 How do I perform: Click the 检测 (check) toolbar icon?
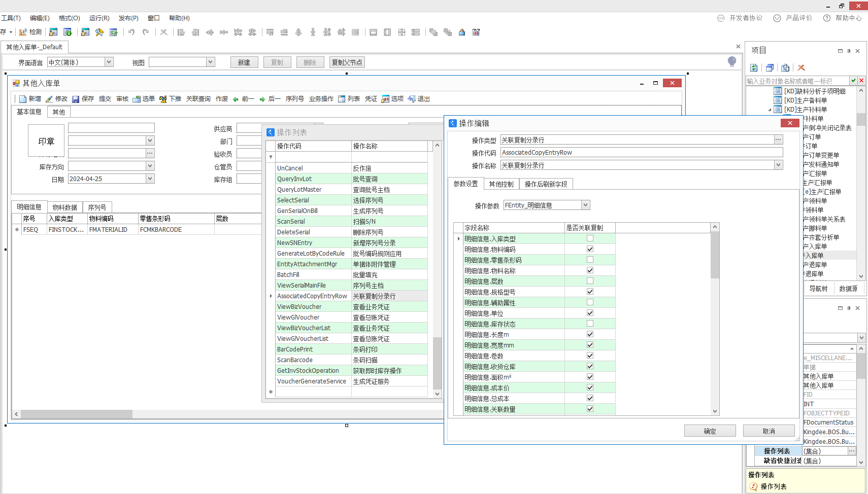(23, 32)
